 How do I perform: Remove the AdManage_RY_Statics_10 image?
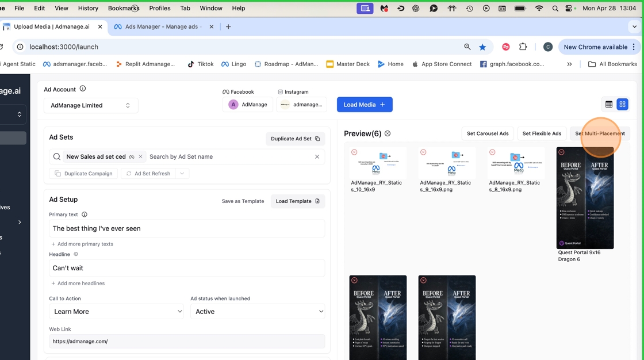coord(354,152)
